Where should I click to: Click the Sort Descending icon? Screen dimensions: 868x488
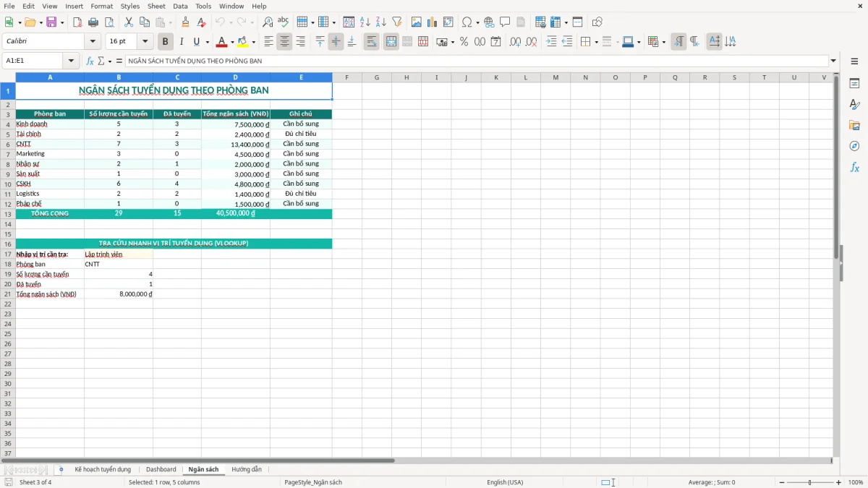380,22
